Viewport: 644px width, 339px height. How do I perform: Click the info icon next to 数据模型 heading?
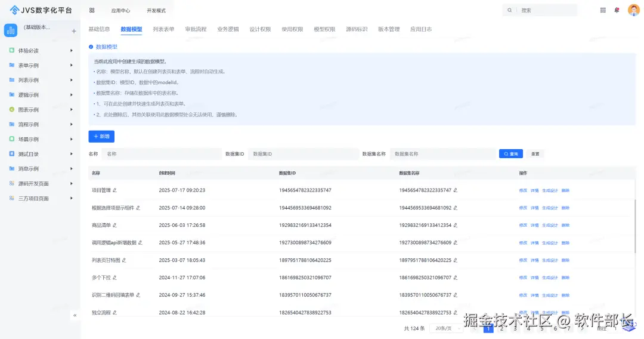[91, 47]
